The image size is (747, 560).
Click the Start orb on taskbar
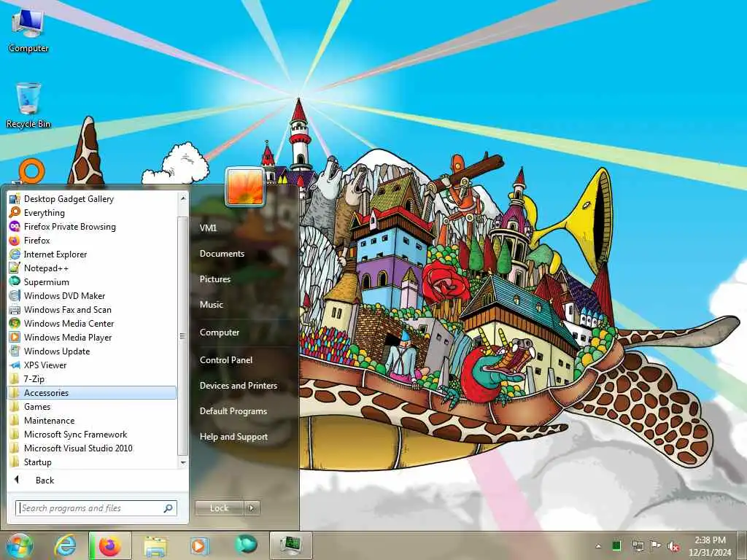coord(20,545)
